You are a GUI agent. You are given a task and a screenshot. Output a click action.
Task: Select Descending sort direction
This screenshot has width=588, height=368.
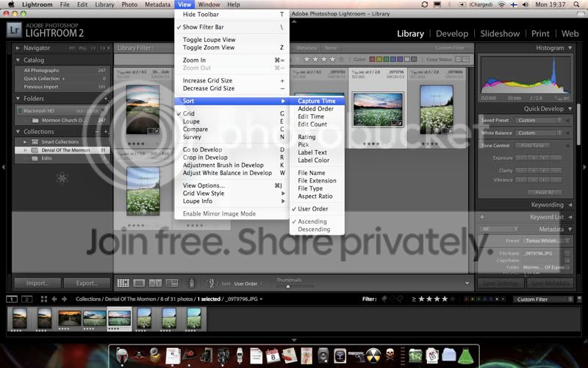pyautogui.click(x=314, y=230)
